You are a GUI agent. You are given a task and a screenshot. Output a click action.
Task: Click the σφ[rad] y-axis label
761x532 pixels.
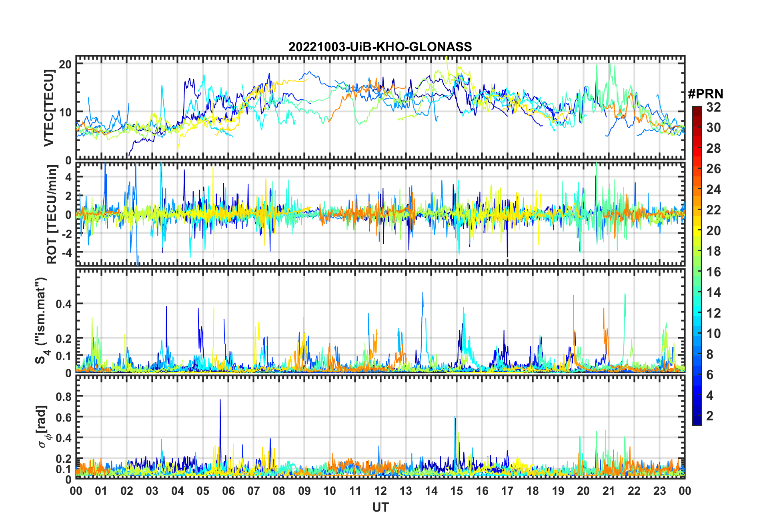[x=43, y=427]
